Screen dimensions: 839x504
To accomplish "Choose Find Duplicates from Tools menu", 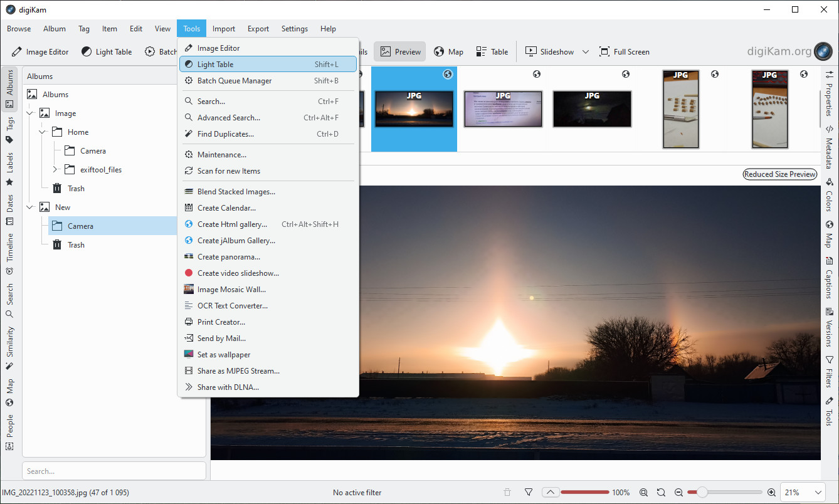I will [x=225, y=134].
